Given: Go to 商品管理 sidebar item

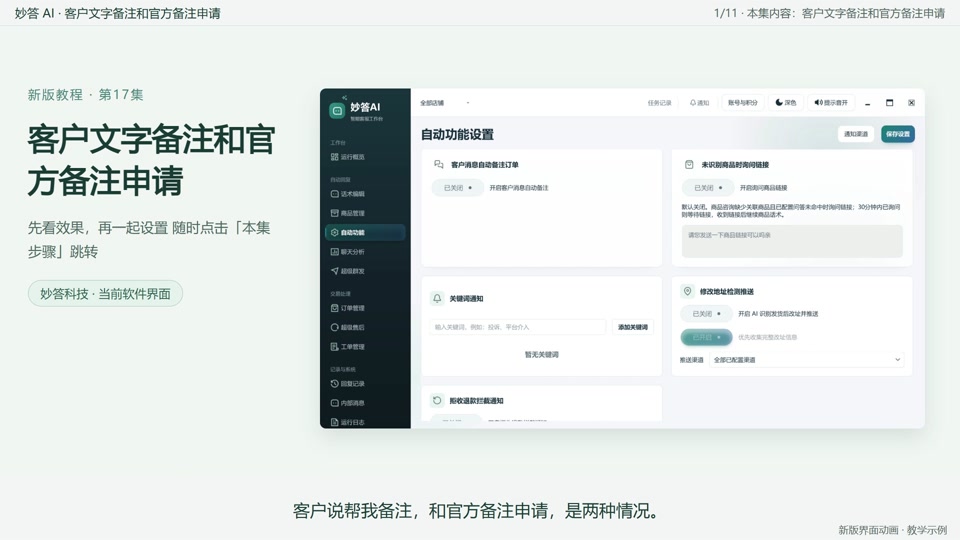Looking at the screenshot, I should tap(348, 213).
